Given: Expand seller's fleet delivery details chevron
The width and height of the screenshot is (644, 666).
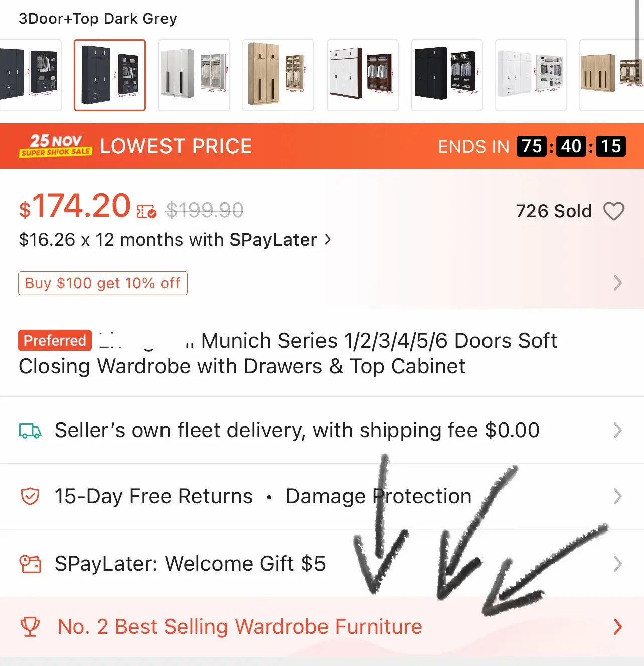Looking at the screenshot, I should coord(618,430).
